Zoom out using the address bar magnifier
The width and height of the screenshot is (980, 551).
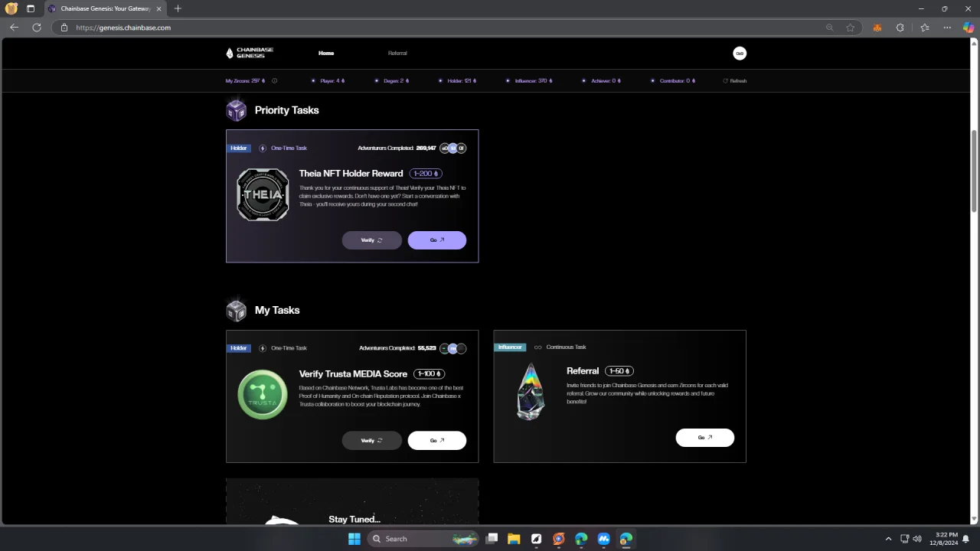[829, 28]
